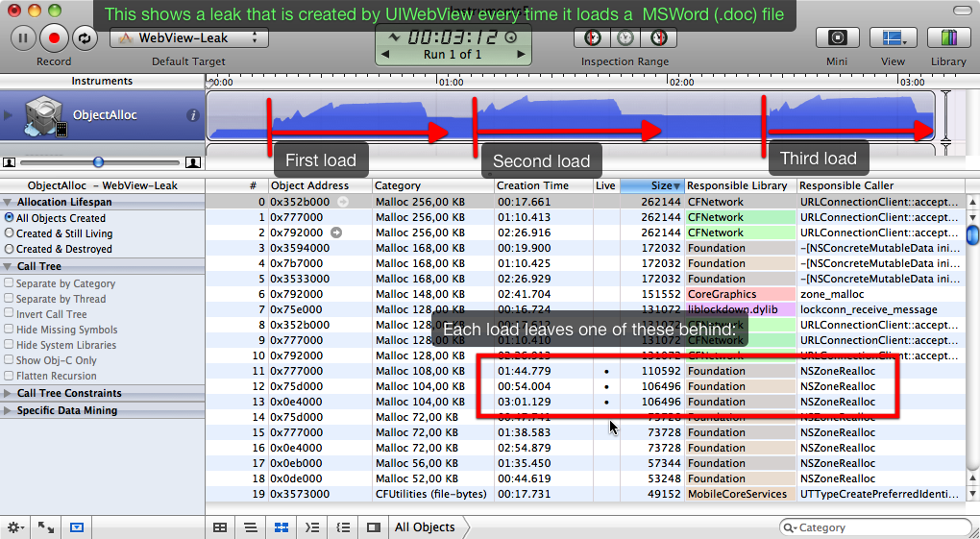Expand the ObjectAlloc instrument disclosure triangle
980x539 pixels.
[x=8, y=115]
